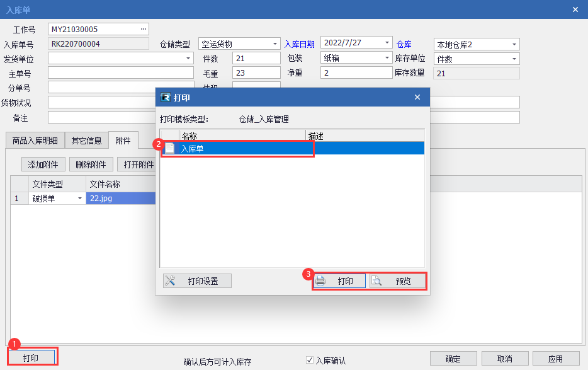This screenshot has width=588, height=370.
Task: Expand the 仓储类型 dropdown
Action: pyautogui.click(x=276, y=44)
